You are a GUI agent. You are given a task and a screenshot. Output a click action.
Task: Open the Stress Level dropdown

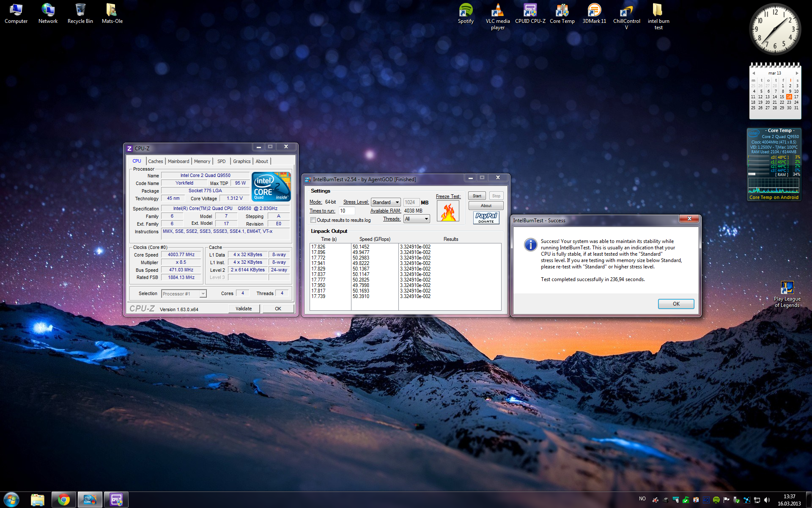coord(386,202)
